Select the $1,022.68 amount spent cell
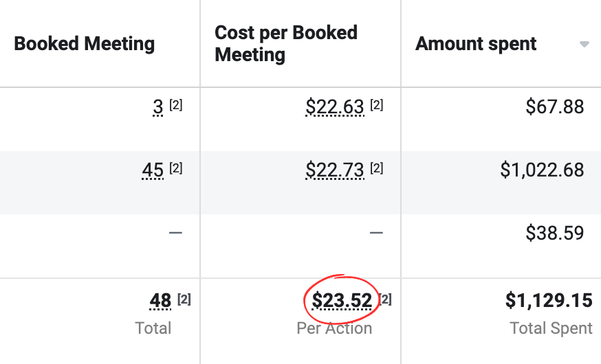Viewport: 601px width, 364px height. click(x=542, y=170)
